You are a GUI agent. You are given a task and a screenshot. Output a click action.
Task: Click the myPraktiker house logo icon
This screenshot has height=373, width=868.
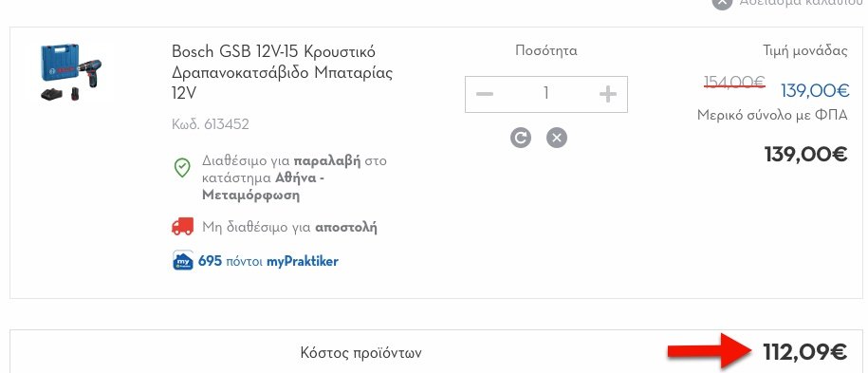[183, 260]
